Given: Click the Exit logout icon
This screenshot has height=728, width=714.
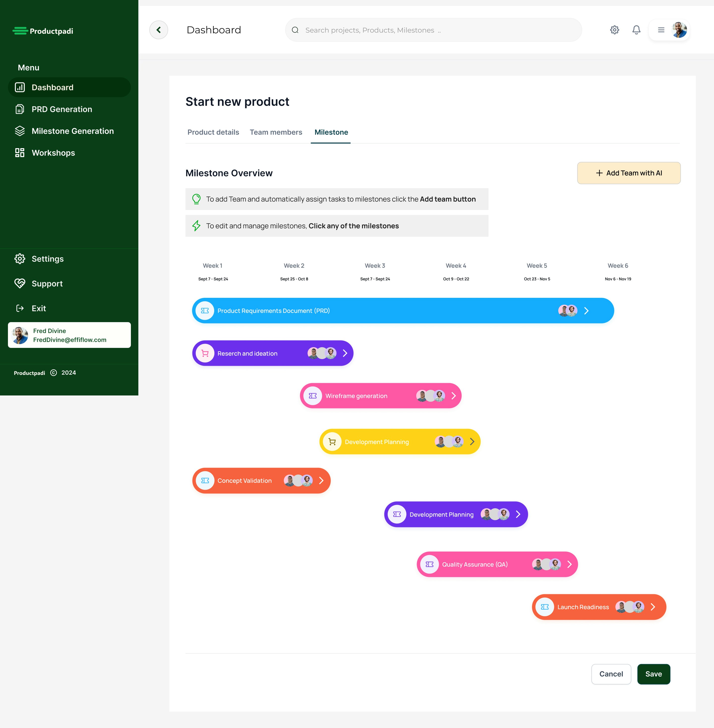Looking at the screenshot, I should click(20, 308).
